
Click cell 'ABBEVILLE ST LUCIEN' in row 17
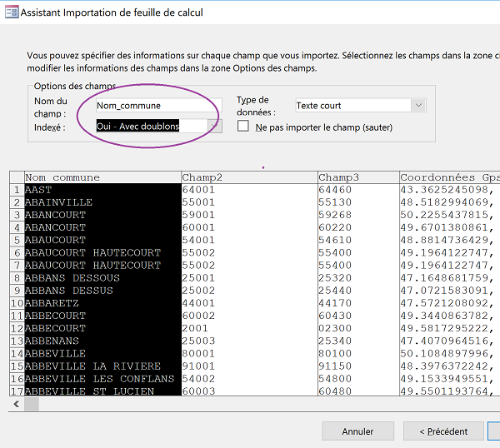(102, 391)
